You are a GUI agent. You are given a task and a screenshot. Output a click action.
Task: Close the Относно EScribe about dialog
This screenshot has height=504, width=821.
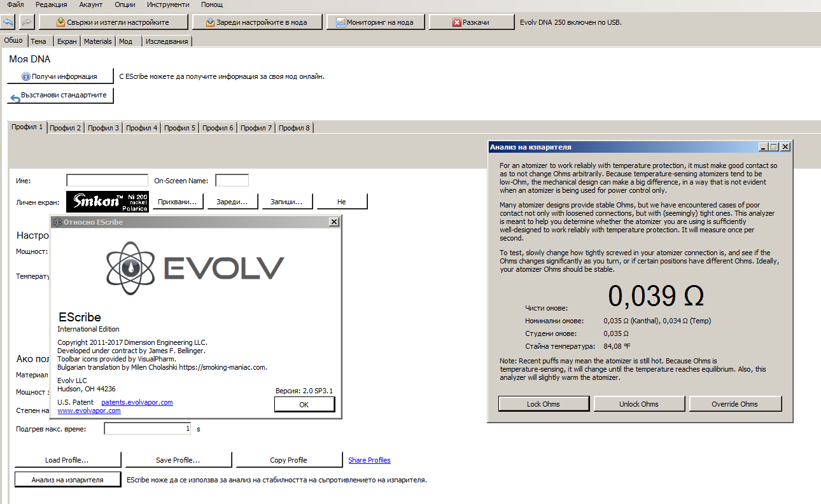[x=333, y=222]
